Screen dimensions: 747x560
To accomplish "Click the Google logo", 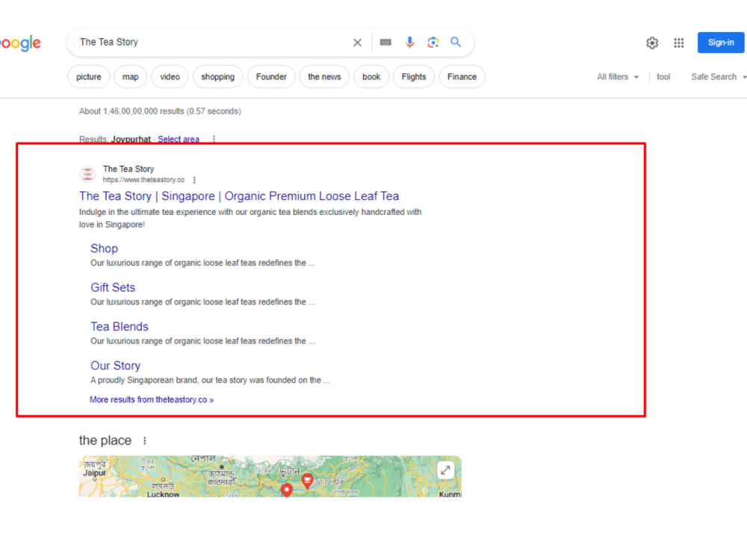I will [20, 43].
